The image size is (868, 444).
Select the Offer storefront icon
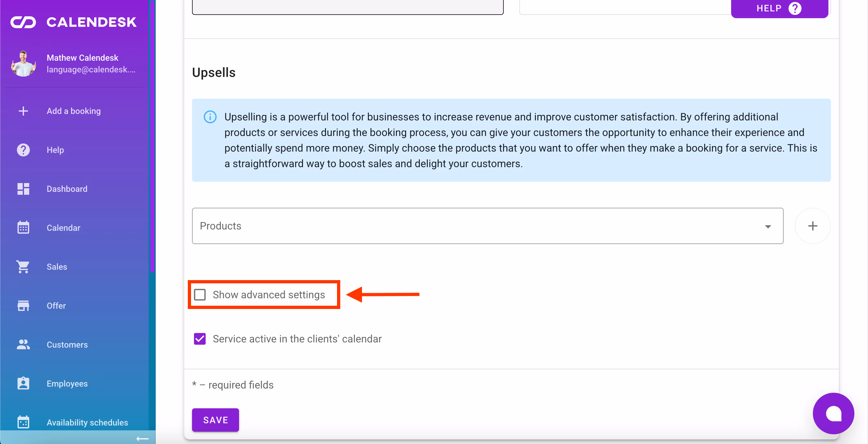coord(23,305)
